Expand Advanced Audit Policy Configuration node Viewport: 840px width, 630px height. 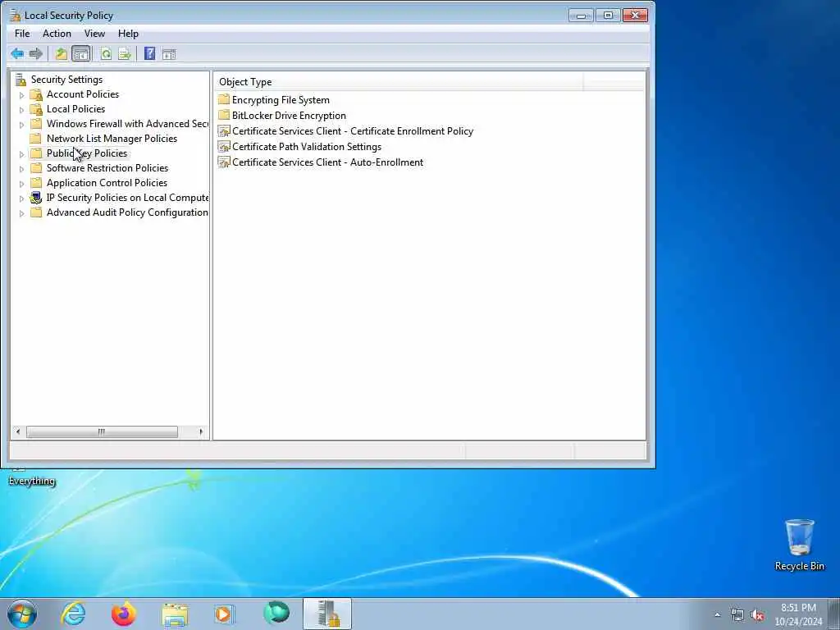tap(21, 213)
